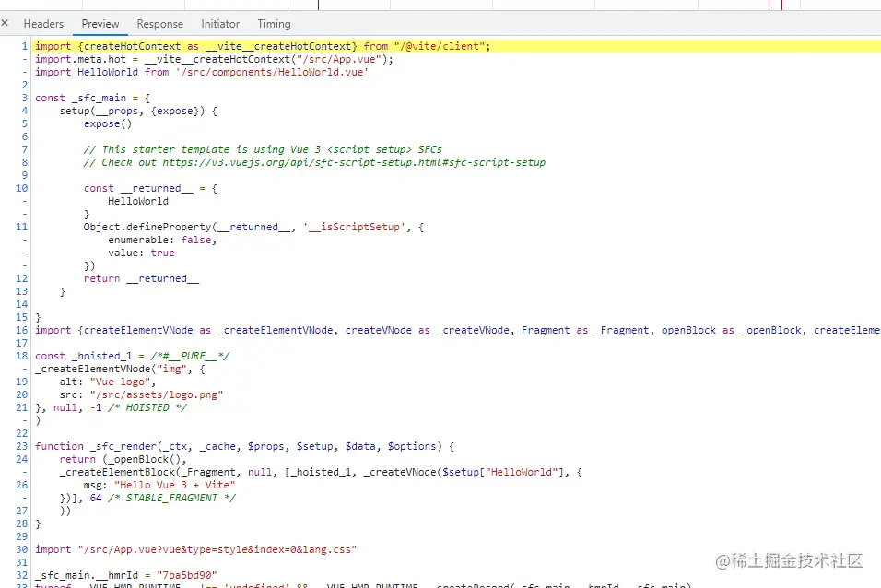This screenshot has height=588, width=881.
Task: Click the 'const _sfc_main = {' line
Action: pos(93,98)
